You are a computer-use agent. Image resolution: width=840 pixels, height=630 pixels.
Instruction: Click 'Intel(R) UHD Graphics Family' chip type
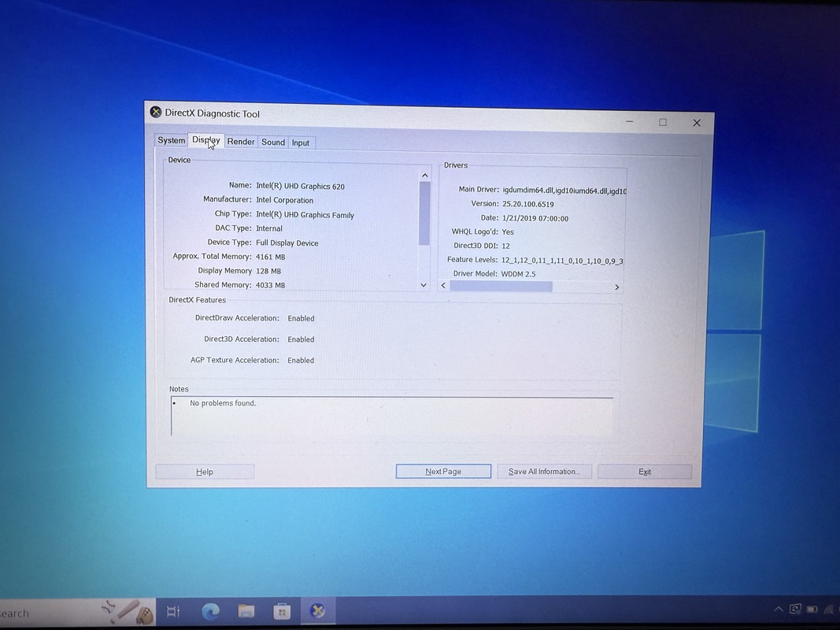(305, 215)
